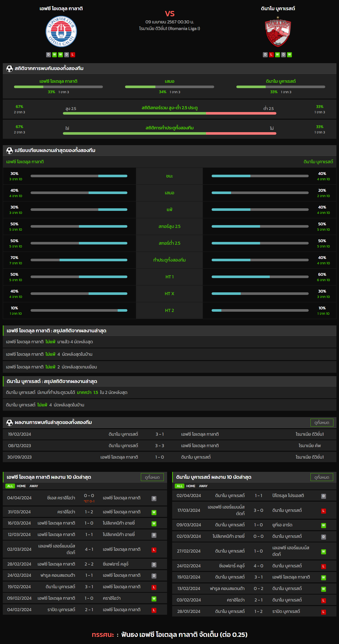Click the 30/09/2023 head-to-head row 1 - 0

pyautogui.click(x=170, y=457)
